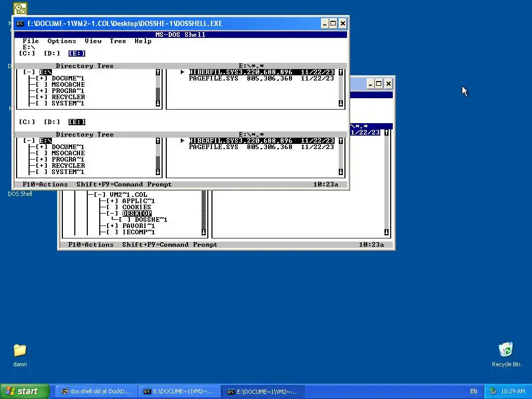
Task: Switch to DuckDuckGo browser taskbar button
Action: coord(96,391)
